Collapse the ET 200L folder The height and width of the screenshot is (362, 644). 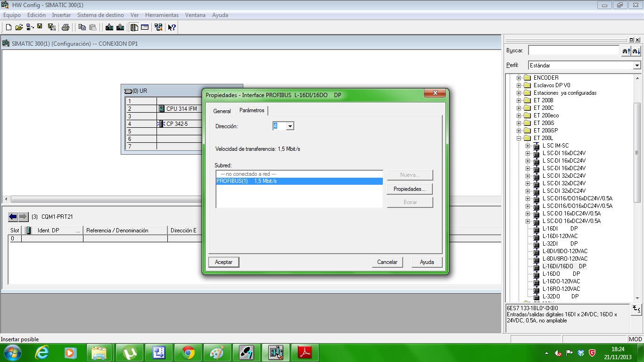pyautogui.click(x=519, y=138)
